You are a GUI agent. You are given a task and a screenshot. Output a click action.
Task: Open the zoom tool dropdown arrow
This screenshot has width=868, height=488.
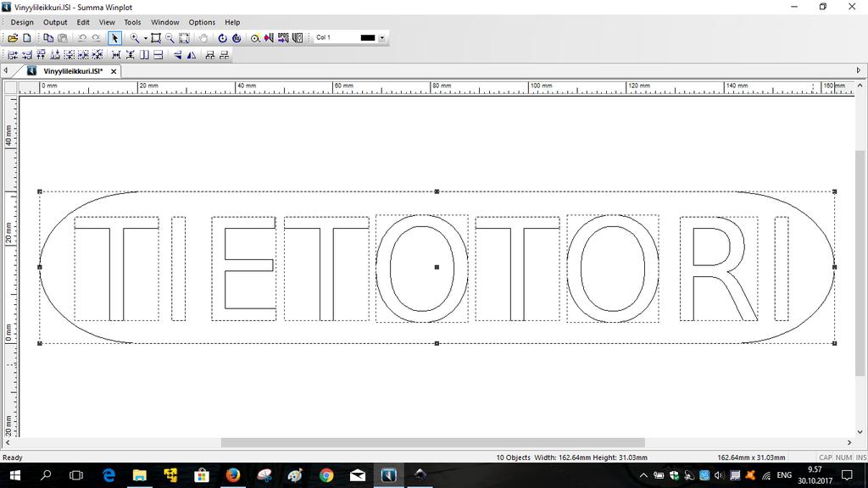(146, 38)
